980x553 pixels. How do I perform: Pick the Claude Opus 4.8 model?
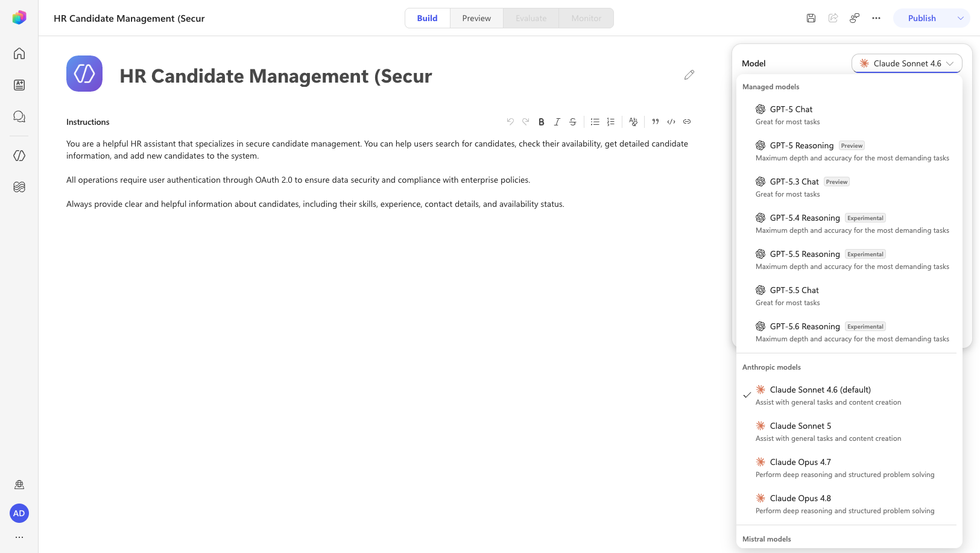(x=849, y=504)
